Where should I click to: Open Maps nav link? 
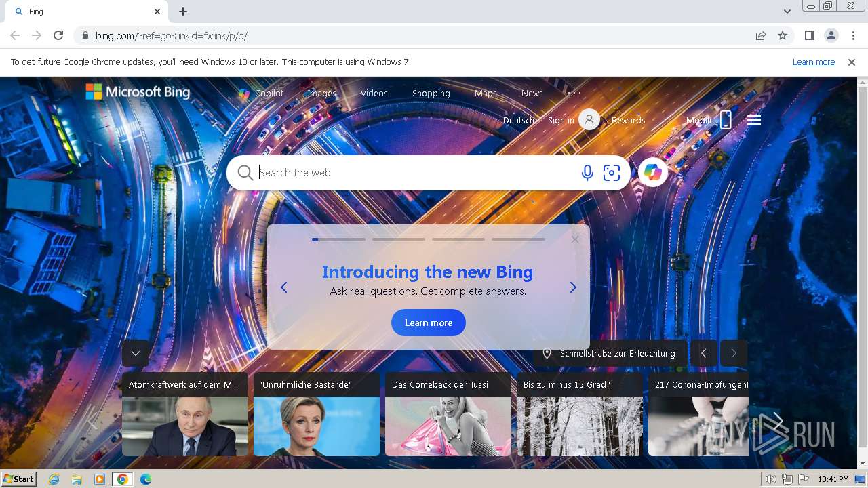(486, 94)
